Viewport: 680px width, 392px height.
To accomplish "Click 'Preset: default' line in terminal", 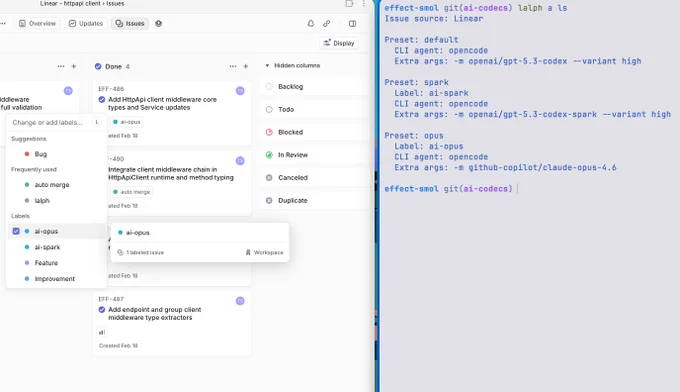I will click(421, 40).
